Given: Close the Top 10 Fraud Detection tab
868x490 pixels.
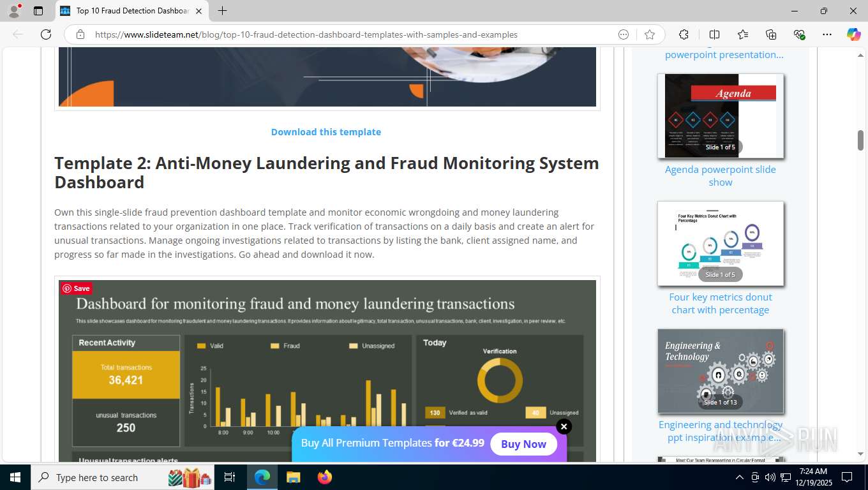Looking at the screenshot, I should point(198,11).
